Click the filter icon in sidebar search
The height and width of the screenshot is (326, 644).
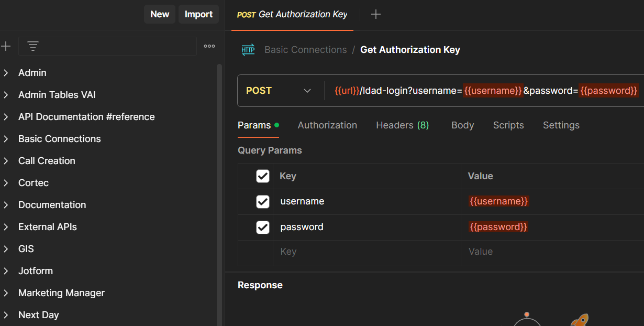pyautogui.click(x=33, y=46)
